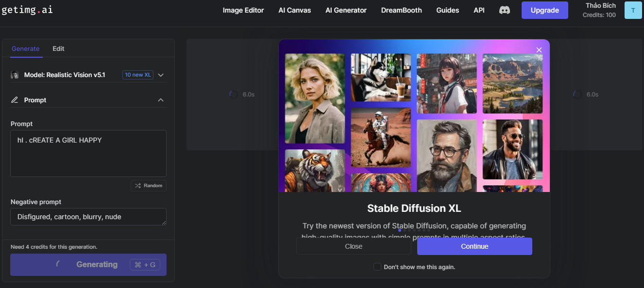
Task: Expand the model selection dropdown chevron
Action: click(x=161, y=75)
